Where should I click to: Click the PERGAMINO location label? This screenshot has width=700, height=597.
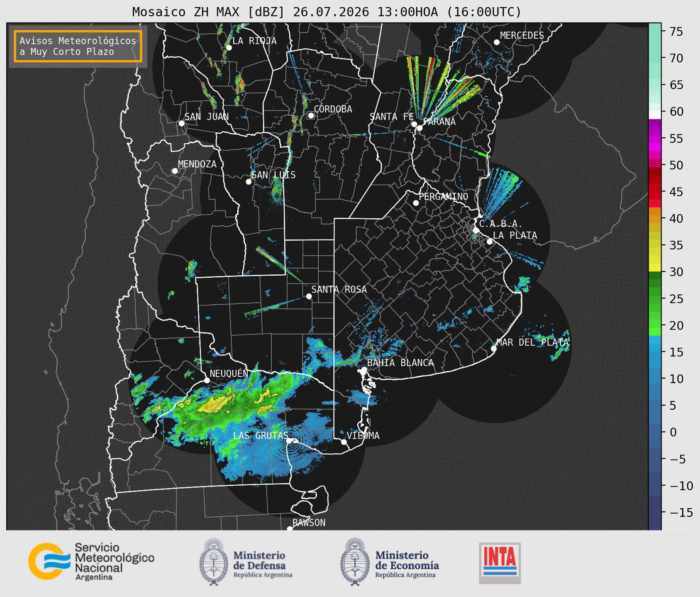coord(443,196)
